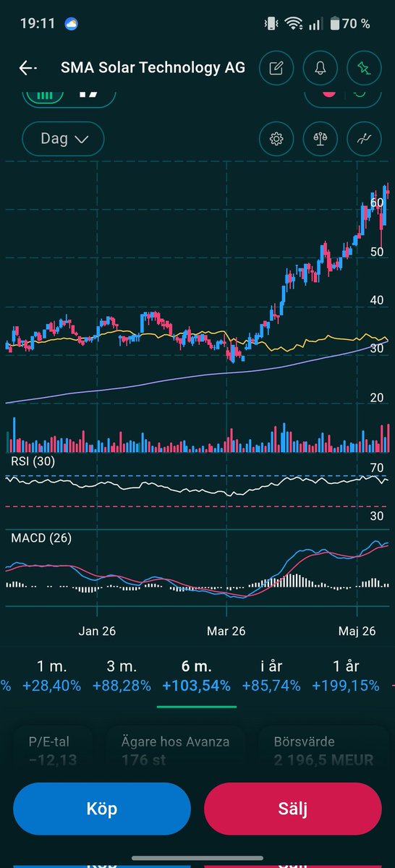
Task: Tap the +103,54% return value
Action: [196, 686]
